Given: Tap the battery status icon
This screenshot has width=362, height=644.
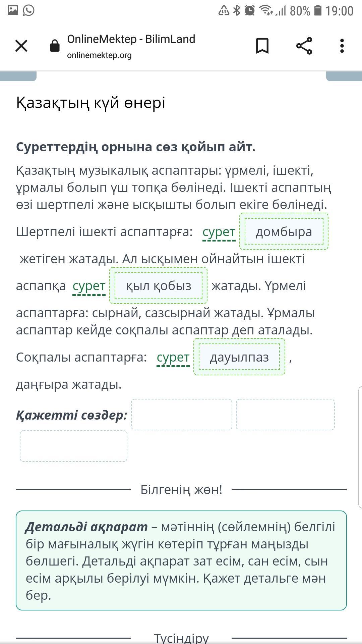Looking at the screenshot, I should 318,11.
